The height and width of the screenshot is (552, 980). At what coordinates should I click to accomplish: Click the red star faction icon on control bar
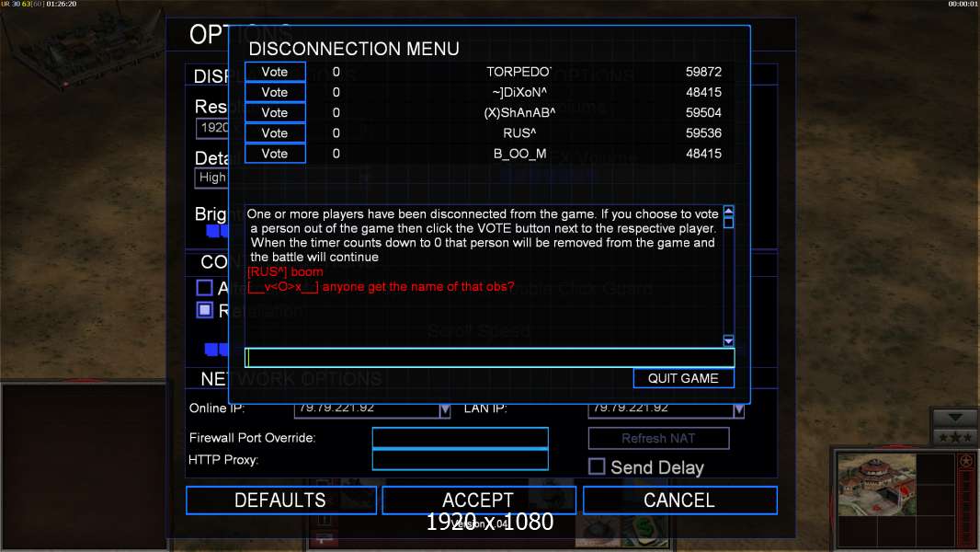(x=966, y=461)
